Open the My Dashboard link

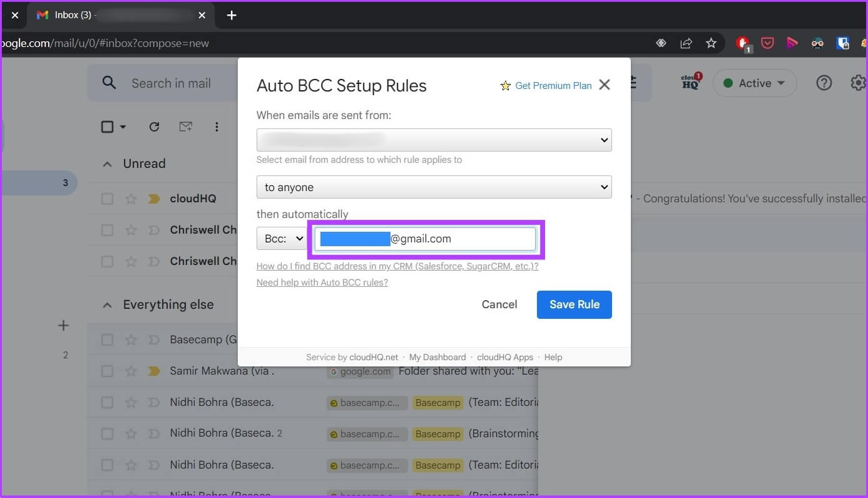coord(437,357)
